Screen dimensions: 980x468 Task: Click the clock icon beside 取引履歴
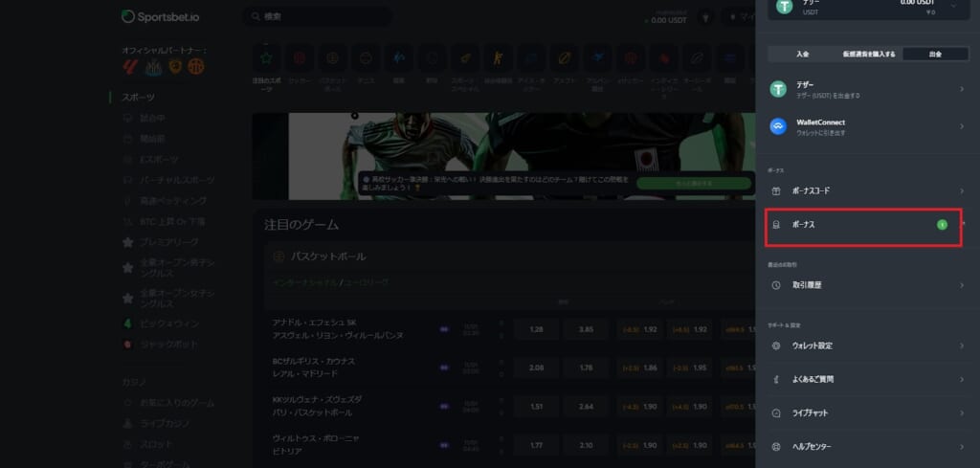(x=776, y=285)
